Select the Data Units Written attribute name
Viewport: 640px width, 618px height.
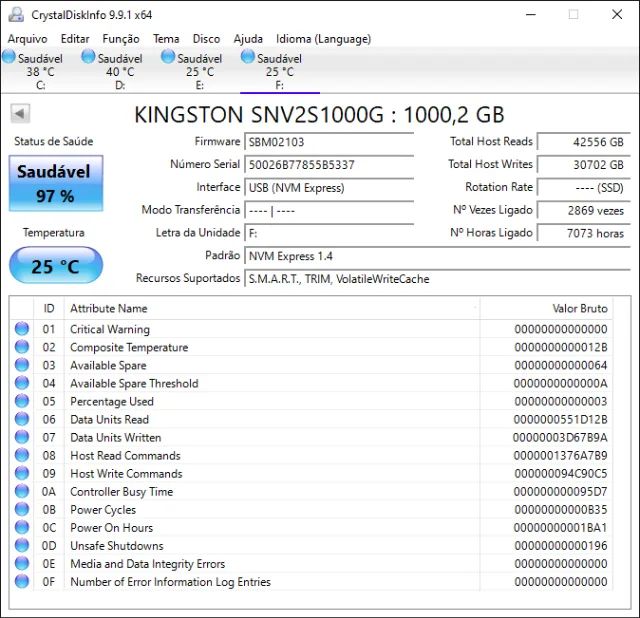[x=116, y=438]
